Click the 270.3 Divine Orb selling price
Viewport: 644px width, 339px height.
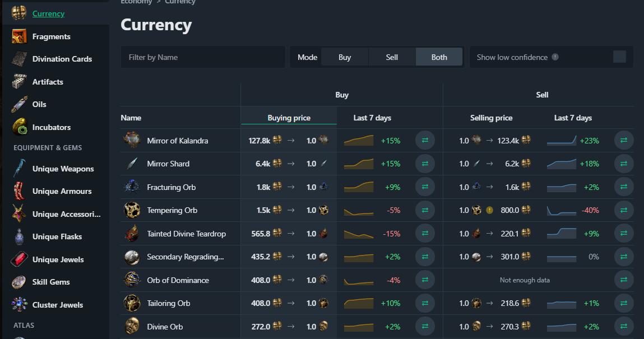tap(509, 327)
